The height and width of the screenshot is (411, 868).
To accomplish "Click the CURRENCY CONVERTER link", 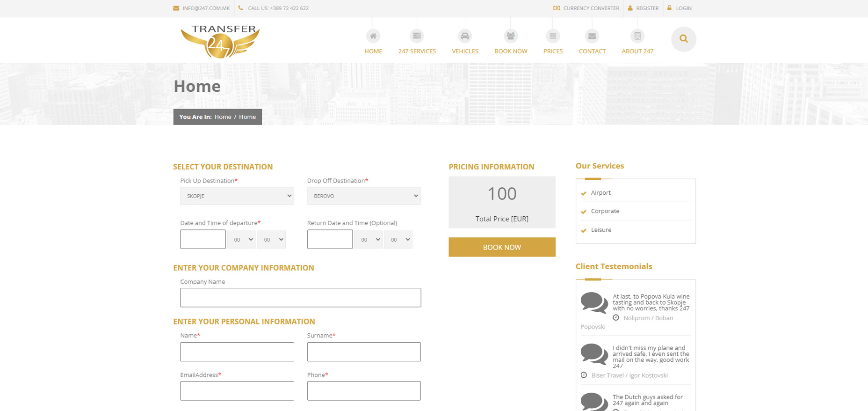I will 591,8.
